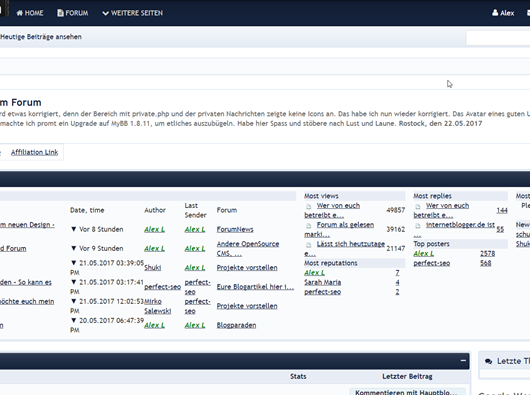530x395 pixels.
Task: Click arrow icon beside Vor 8 Stunden
Action: pyautogui.click(x=74, y=229)
